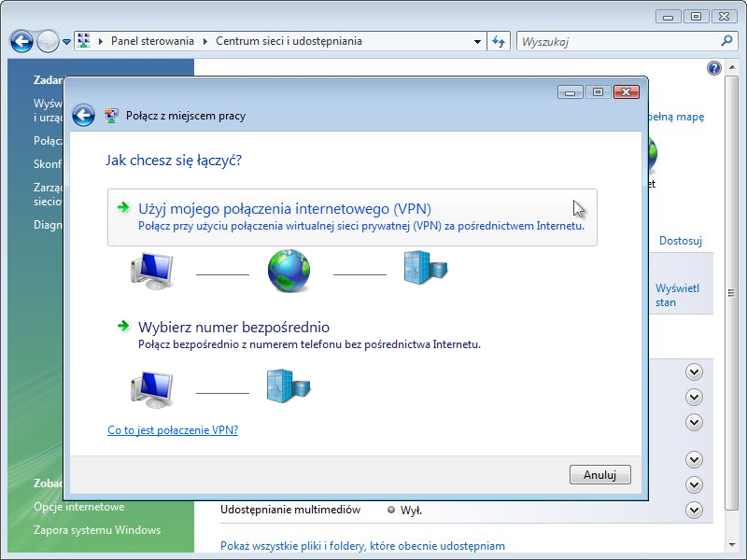Expand the 'Udostępnianie multimediów' section chevron
Image resolution: width=747 pixels, height=560 pixels.
693,510
